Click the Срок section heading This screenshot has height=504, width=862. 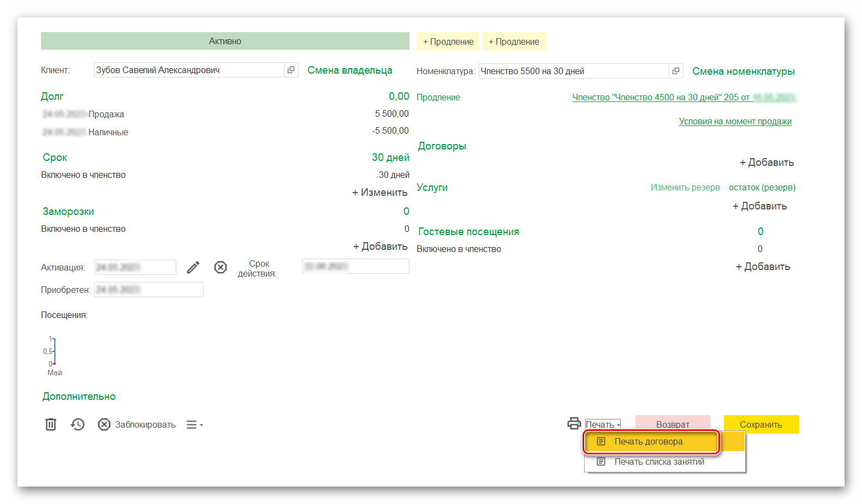pyautogui.click(x=55, y=158)
